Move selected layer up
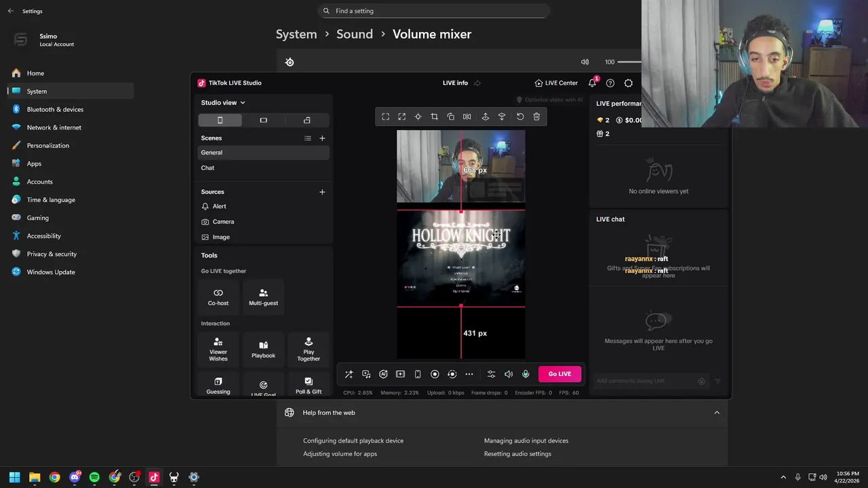Image resolution: width=868 pixels, height=488 pixels. click(x=486, y=117)
